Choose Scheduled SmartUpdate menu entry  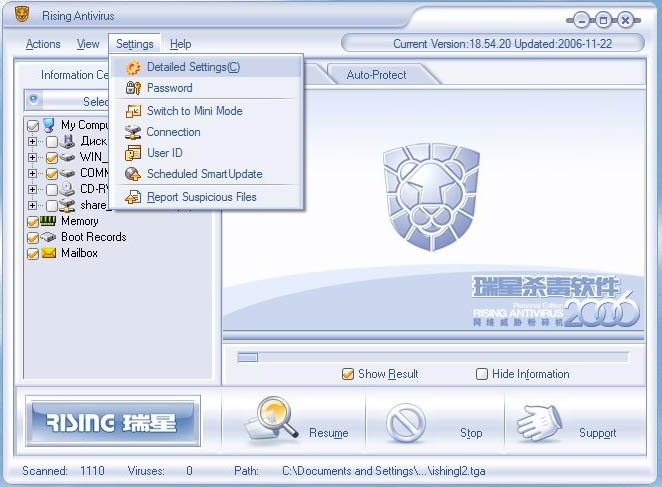207,174
